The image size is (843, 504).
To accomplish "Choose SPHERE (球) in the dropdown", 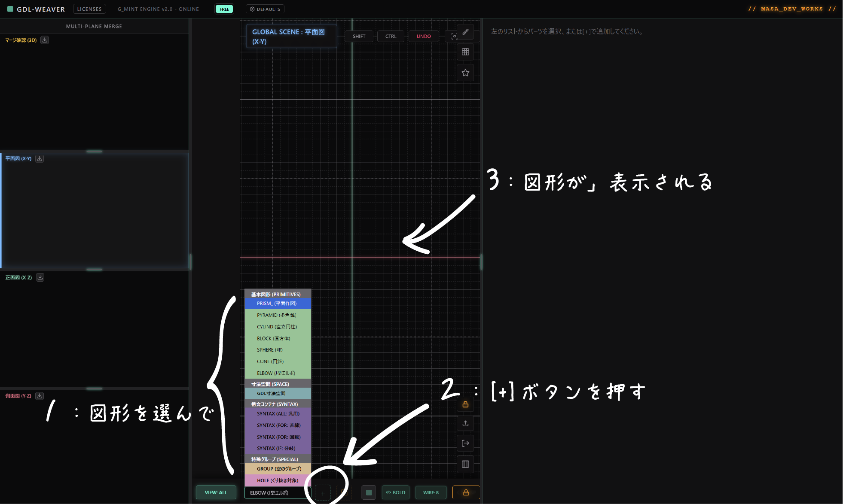I will point(278,350).
